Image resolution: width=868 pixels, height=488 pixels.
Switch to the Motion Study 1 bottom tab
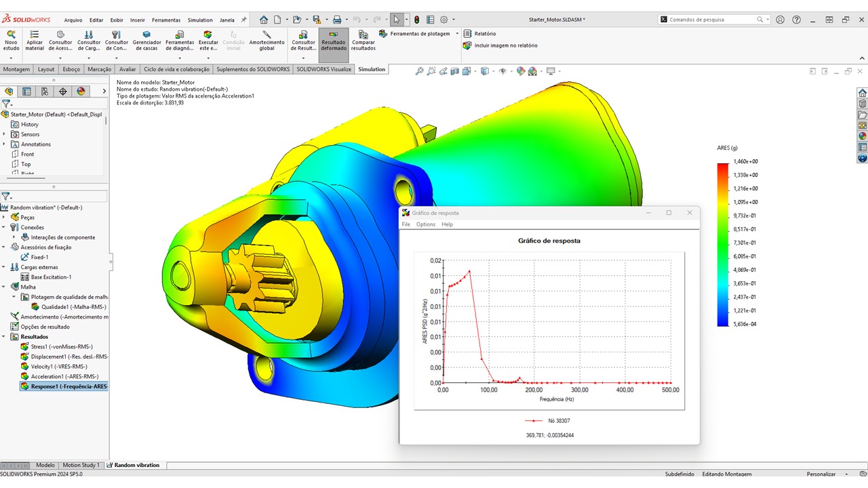(x=81, y=465)
